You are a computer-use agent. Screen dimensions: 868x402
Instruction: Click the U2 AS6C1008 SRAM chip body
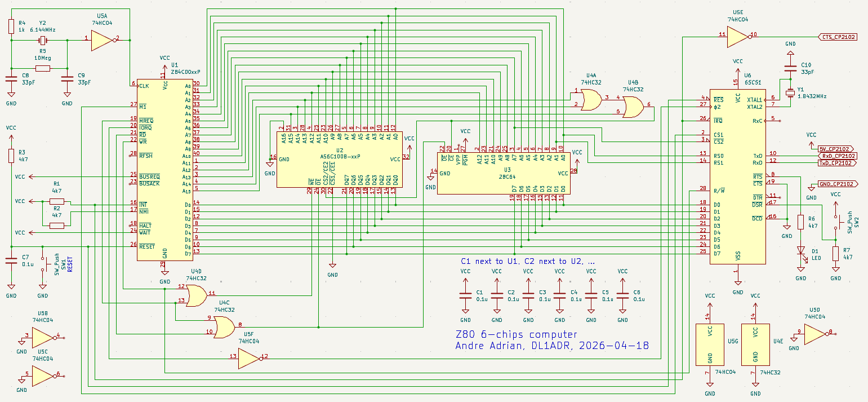click(x=339, y=164)
